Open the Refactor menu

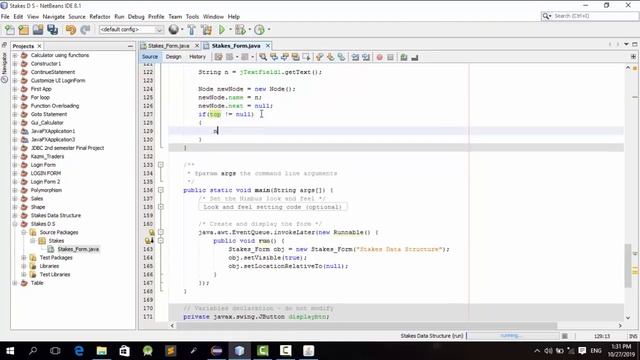pos(100,17)
